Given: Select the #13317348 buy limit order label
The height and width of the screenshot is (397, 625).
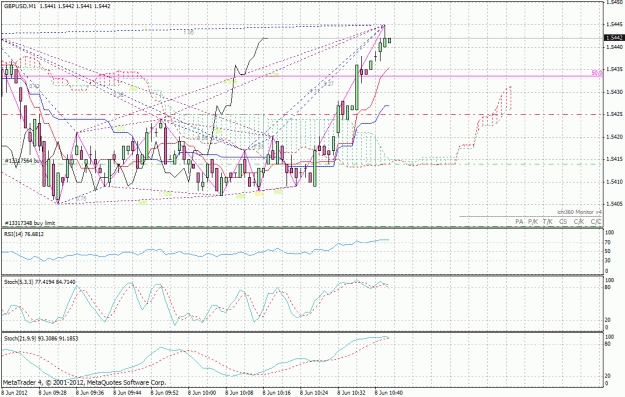Looking at the screenshot, I should (30, 223).
